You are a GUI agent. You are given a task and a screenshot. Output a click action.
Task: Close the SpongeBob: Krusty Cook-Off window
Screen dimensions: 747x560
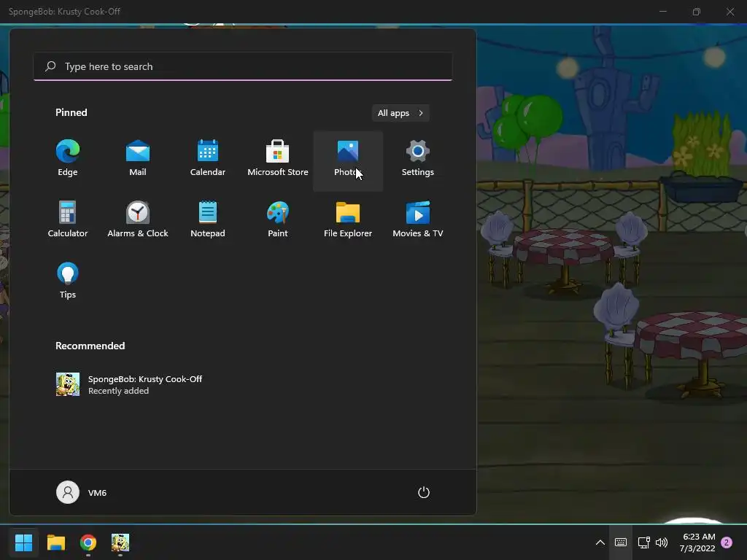(x=730, y=12)
